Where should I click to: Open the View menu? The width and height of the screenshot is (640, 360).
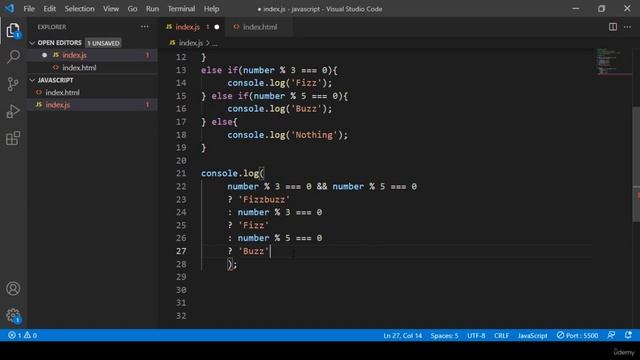pos(111,9)
